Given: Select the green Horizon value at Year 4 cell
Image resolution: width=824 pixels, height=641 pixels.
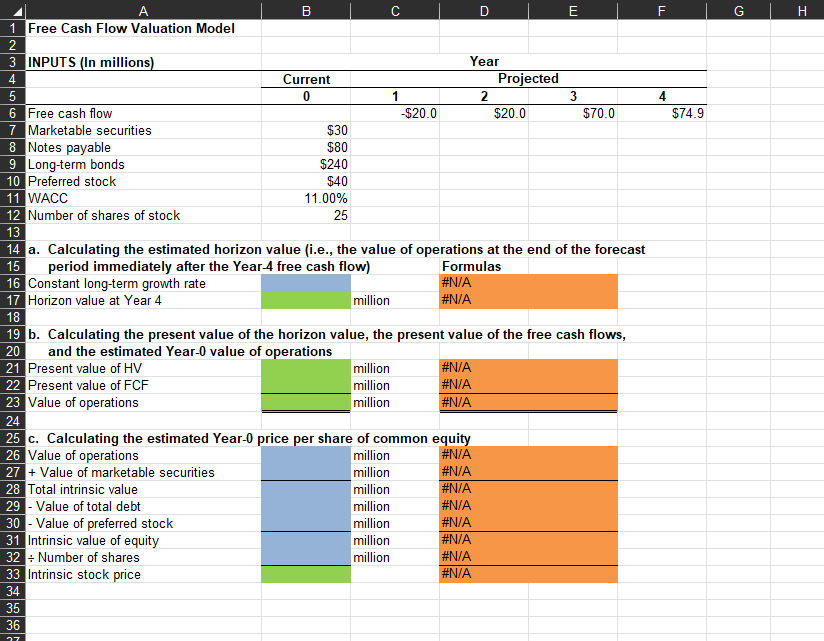Looking at the screenshot, I should pyautogui.click(x=306, y=300).
